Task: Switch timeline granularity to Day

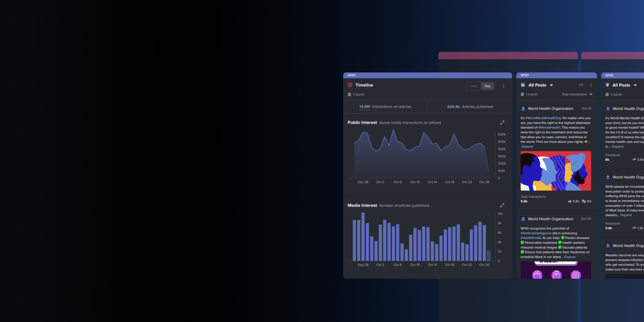Action: click(487, 86)
